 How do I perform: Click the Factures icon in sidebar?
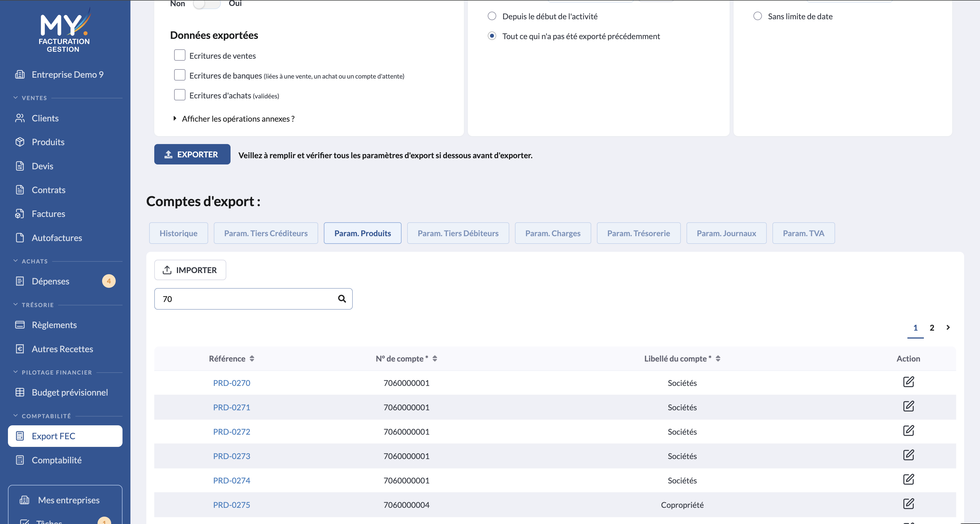pyautogui.click(x=20, y=214)
